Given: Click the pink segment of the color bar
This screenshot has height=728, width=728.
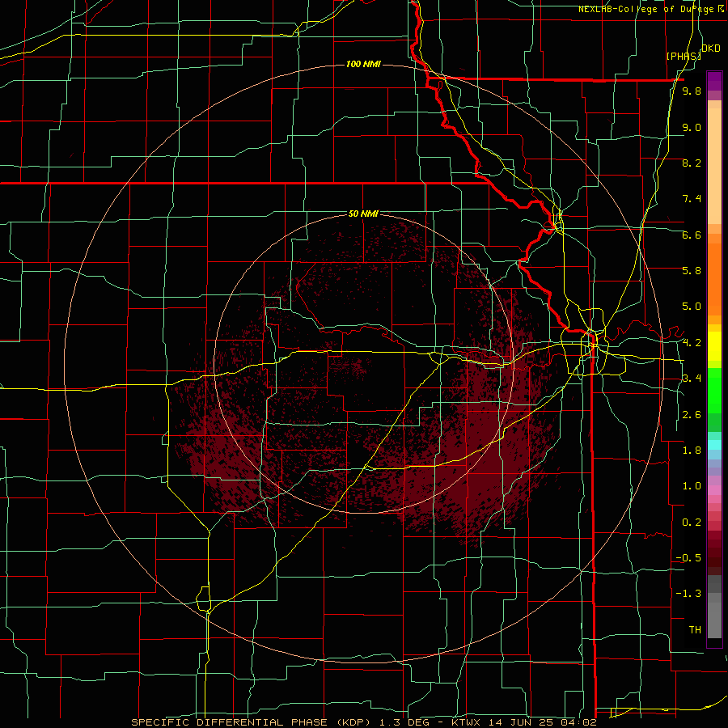Looking at the screenshot, I should click(x=714, y=490).
